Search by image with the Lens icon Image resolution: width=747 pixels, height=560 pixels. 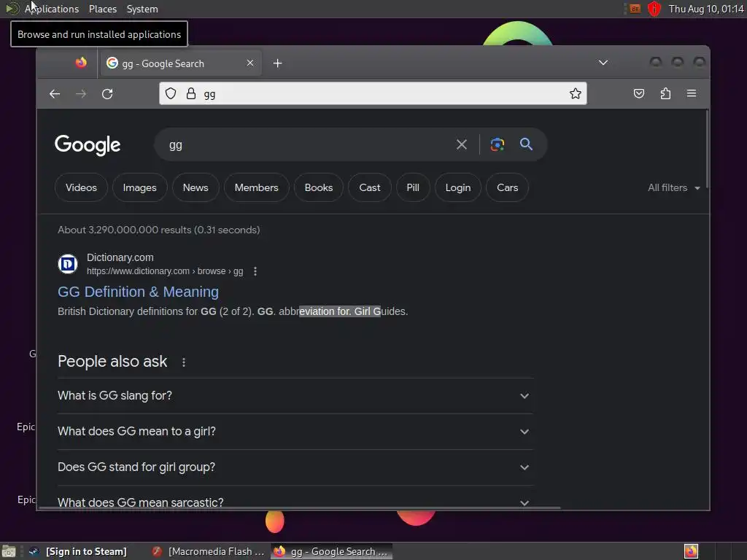coord(498,144)
